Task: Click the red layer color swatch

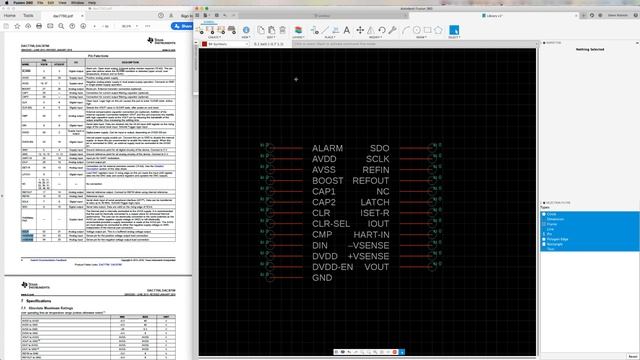Action: coord(204,44)
